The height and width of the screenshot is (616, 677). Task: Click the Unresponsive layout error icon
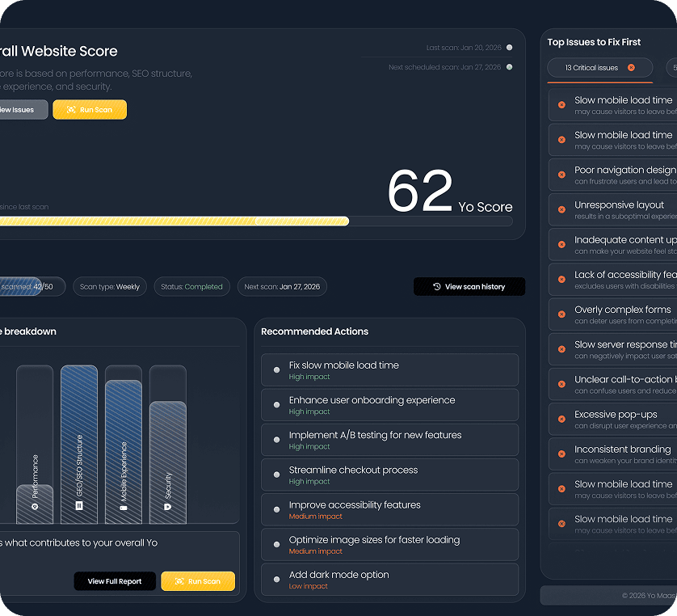pos(561,209)
